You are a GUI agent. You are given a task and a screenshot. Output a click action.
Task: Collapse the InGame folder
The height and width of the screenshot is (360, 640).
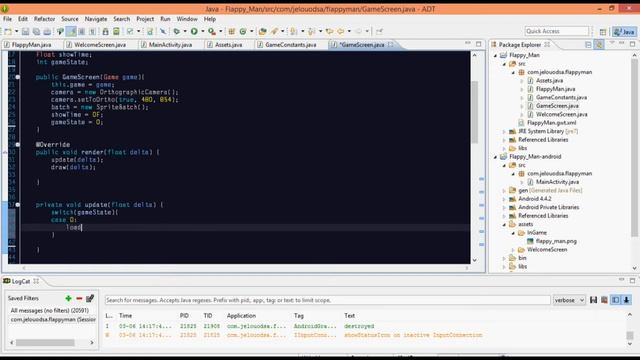(x=513, y=233)
